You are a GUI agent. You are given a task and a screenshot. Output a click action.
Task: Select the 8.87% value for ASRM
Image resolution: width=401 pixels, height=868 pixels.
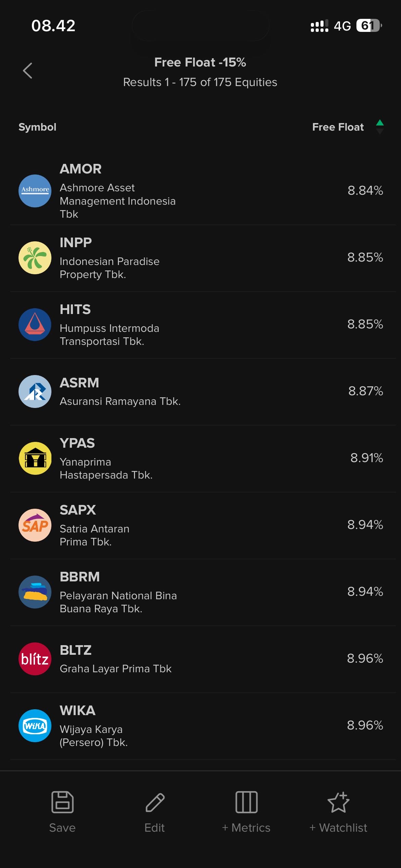pyautogui.click(x=365, y=391)
